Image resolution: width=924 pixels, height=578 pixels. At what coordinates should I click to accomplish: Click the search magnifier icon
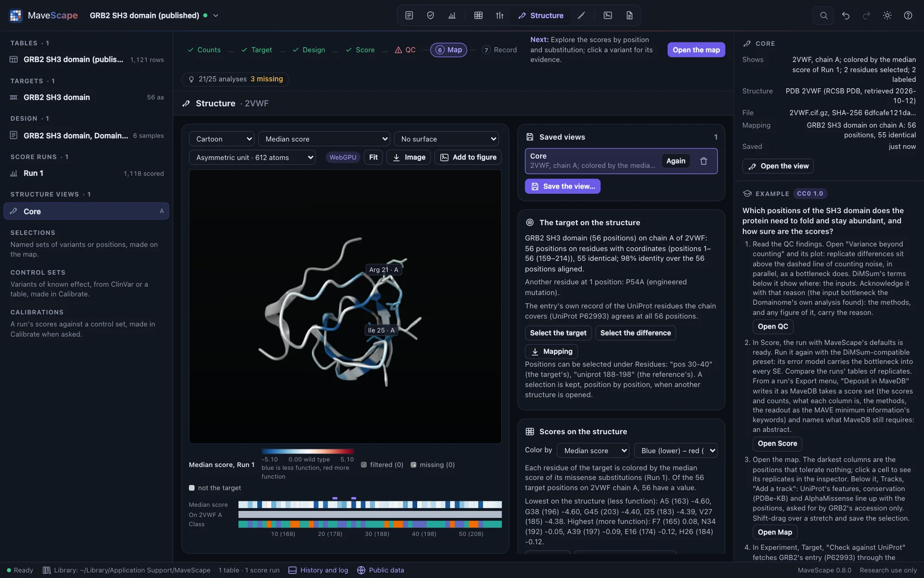click(x=823, y=15)
